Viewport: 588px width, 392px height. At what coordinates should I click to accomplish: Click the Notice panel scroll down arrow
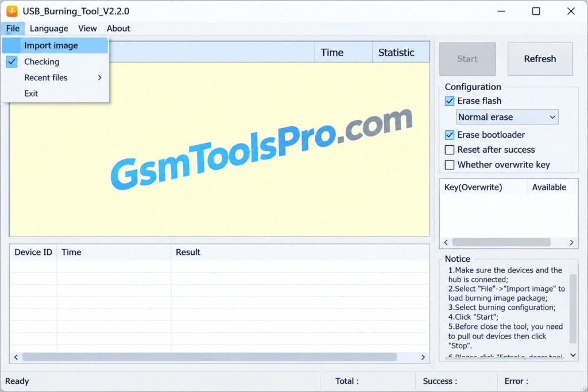[x=573, y=355]
